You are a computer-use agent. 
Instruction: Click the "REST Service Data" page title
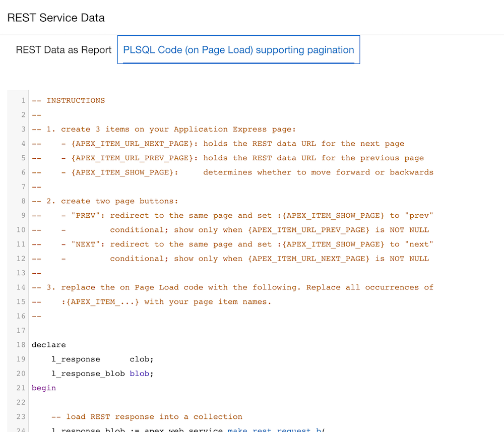(x=55, y=18)
